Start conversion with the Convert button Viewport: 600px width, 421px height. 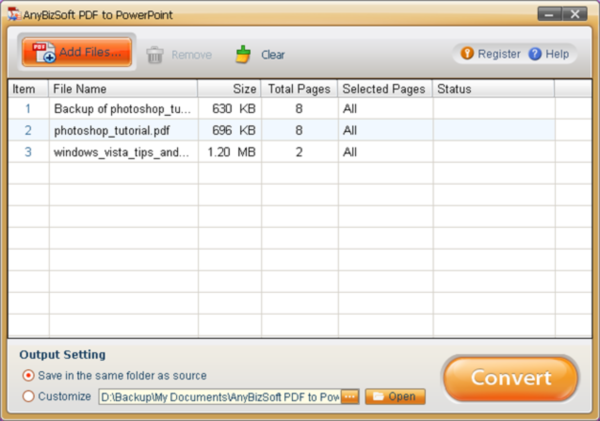pos(511,379)
